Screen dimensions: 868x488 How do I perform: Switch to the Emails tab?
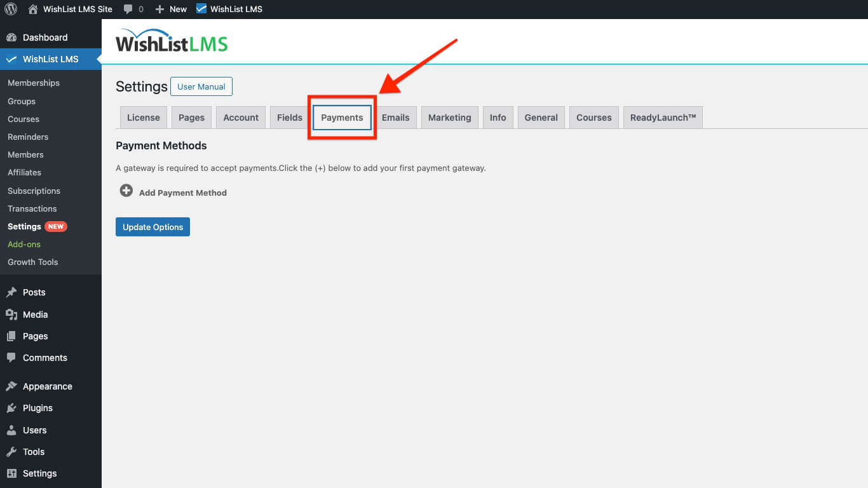396,117
